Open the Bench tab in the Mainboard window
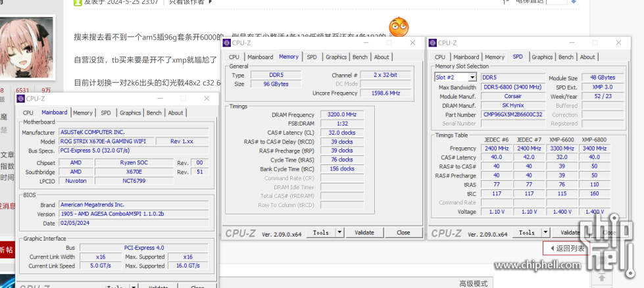The height and width of the screenshot is (288, 644). pyautogui.click(x=154, y=113)
